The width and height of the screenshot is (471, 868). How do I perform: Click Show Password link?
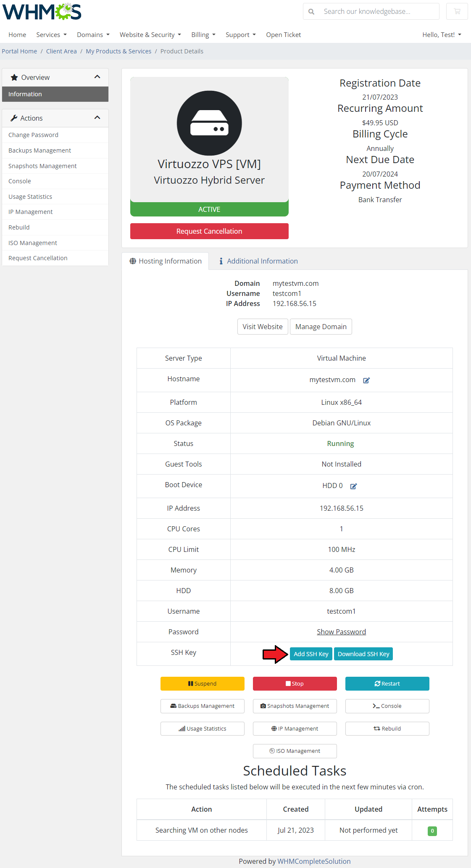coord(341,632)
